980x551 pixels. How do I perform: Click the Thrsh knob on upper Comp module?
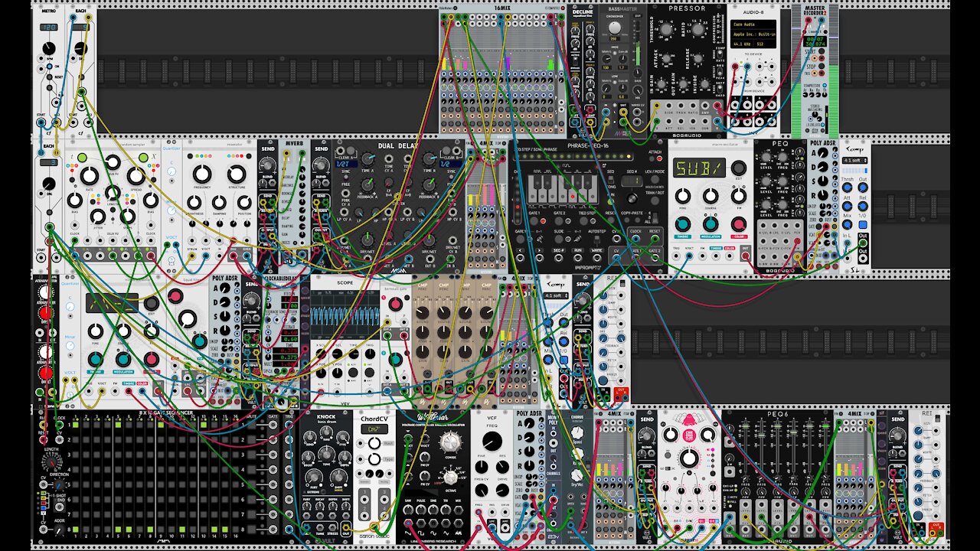tap(847, 187)
